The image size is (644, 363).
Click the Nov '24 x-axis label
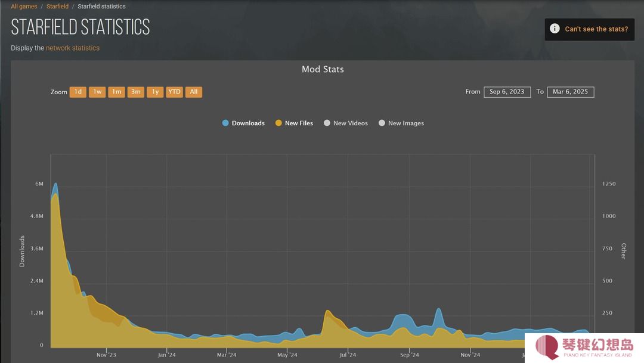[x=470, y=355]
